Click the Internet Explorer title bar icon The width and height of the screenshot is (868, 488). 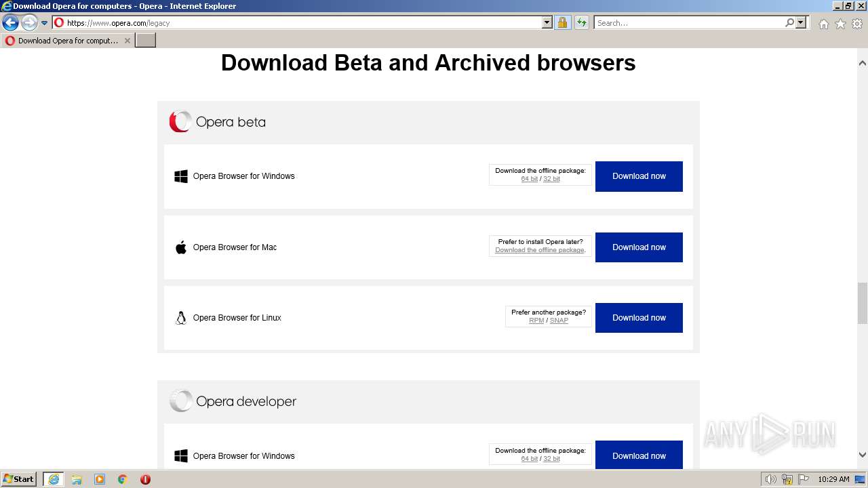[x=6, y=6]
